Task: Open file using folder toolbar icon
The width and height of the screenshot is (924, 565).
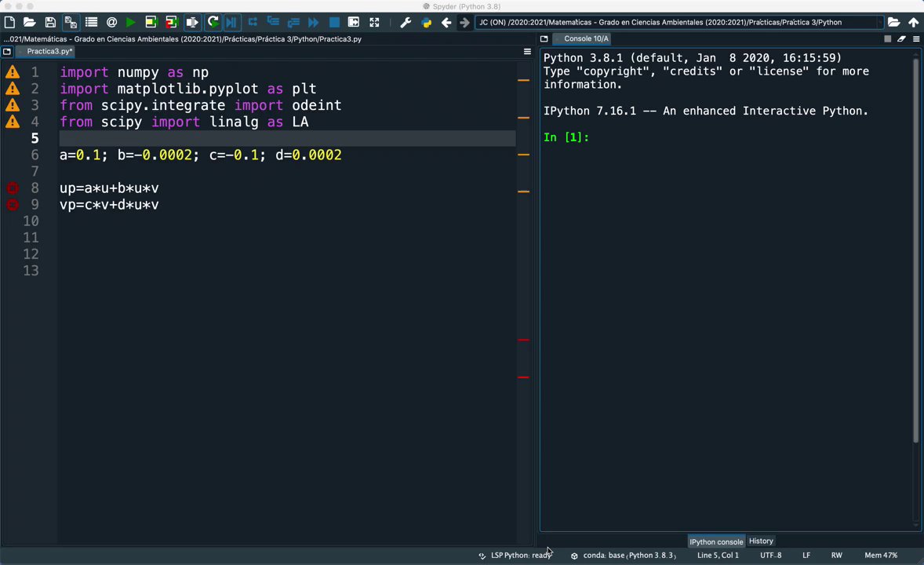Action: [x=30, y=23]
